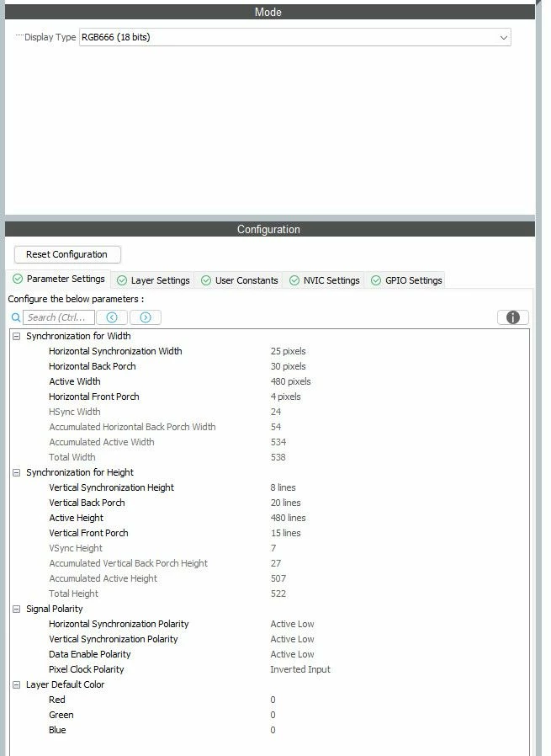The width and height of the screenshot is (551, 756).
Task: Edit the 20 lines value
Action: 286,503
